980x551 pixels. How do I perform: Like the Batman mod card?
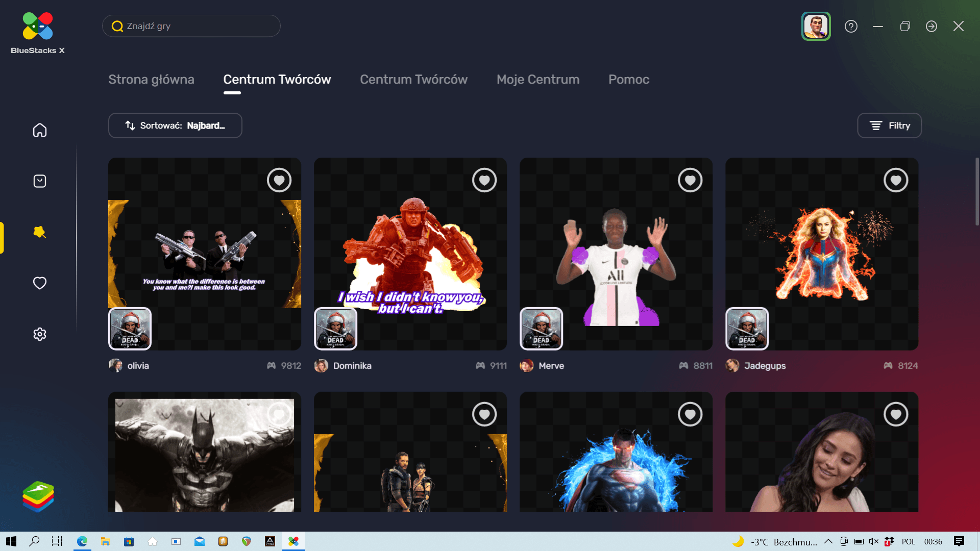coord(279,414)
